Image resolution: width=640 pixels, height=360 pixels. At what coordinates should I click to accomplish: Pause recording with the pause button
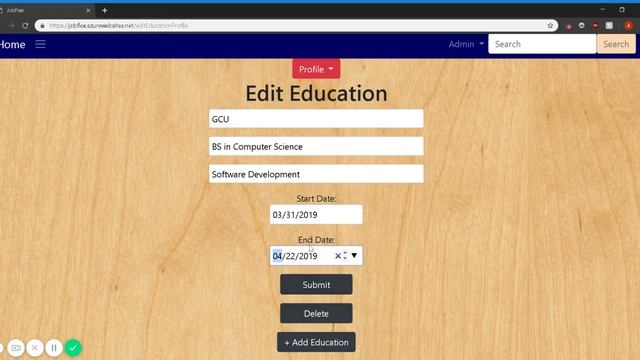[x=54, y=348]
